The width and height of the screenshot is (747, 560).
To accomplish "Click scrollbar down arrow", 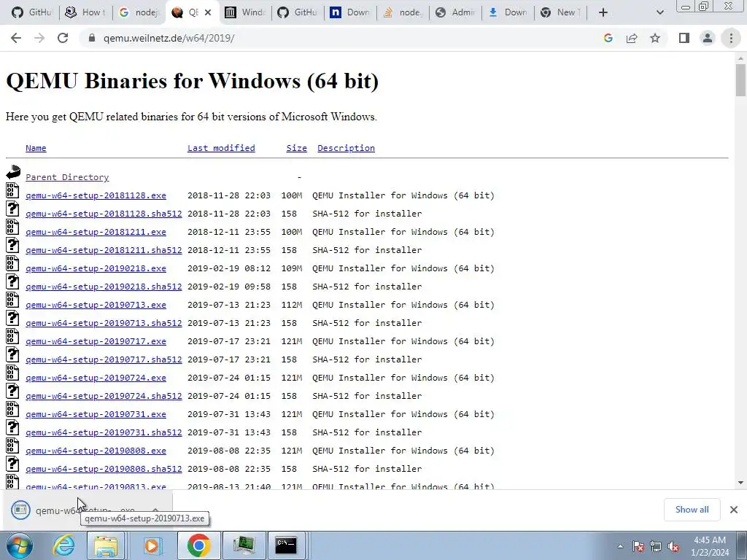I will pos(740,483).
